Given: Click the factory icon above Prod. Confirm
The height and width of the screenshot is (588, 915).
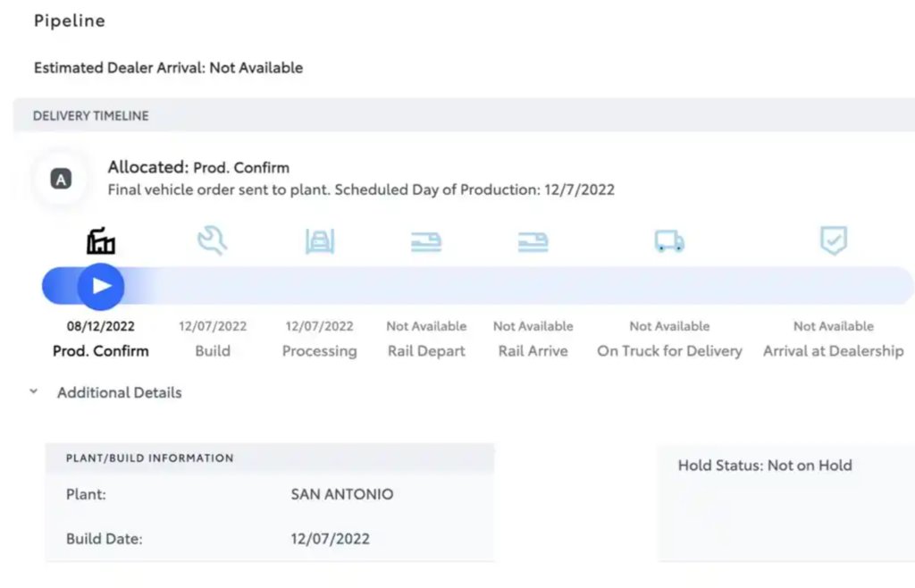Looking at the screenshot, I should click(101, 241).
